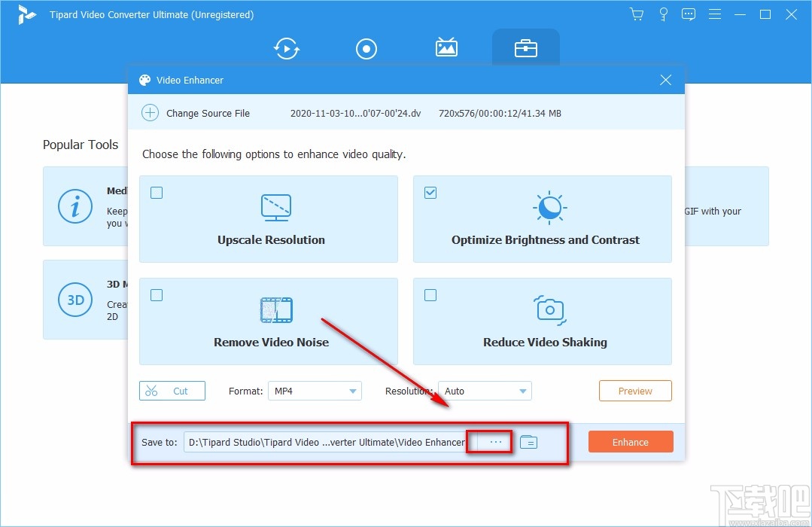The height and width of the screenshot is (527, 812).
Task: Click the brightness sun icon
Action: [550, 208]
